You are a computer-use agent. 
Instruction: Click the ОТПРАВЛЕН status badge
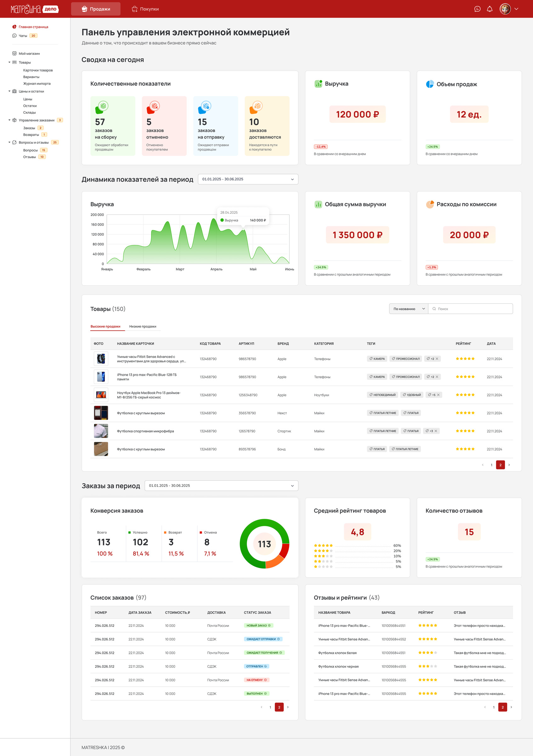pos(257,666)
